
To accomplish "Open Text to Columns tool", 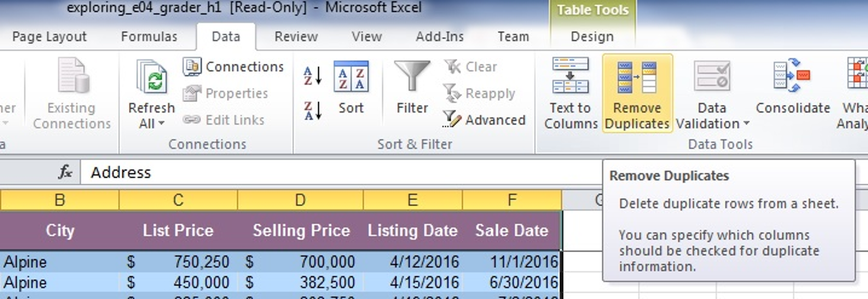I will [x=571, y=93].
